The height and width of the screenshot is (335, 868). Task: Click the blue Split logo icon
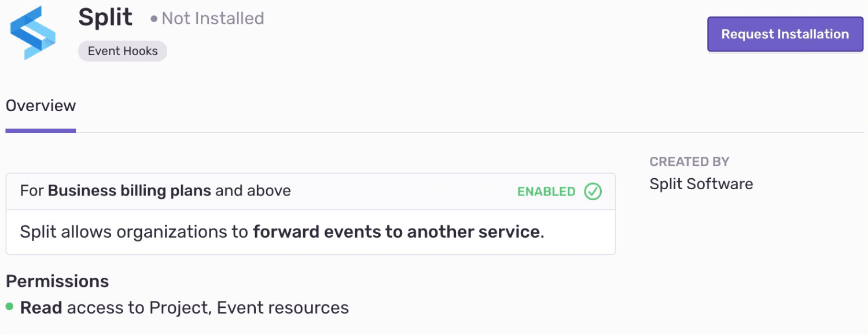[33, 32]
